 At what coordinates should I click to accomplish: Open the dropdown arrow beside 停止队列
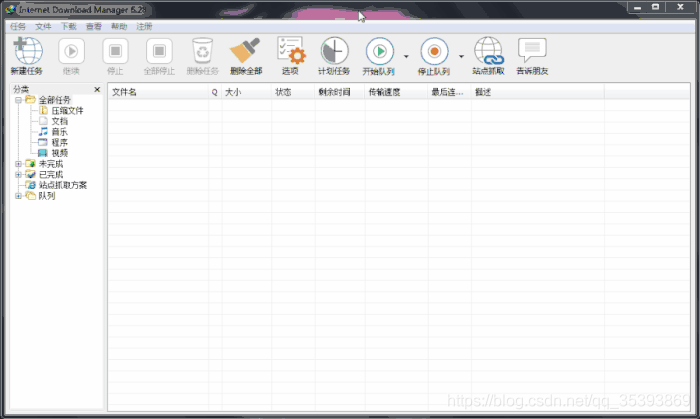[461, 56]
